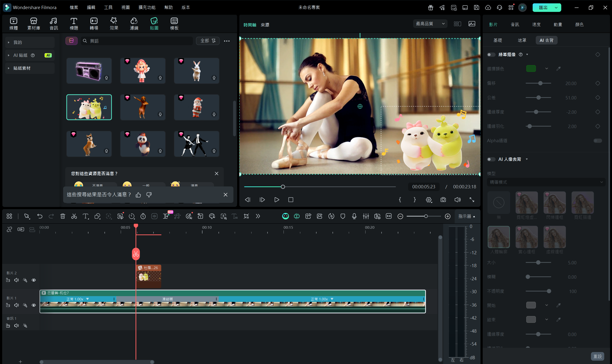
Task: Enable the 綠幕摳像 chroma key switch
Action: point(491,54)
